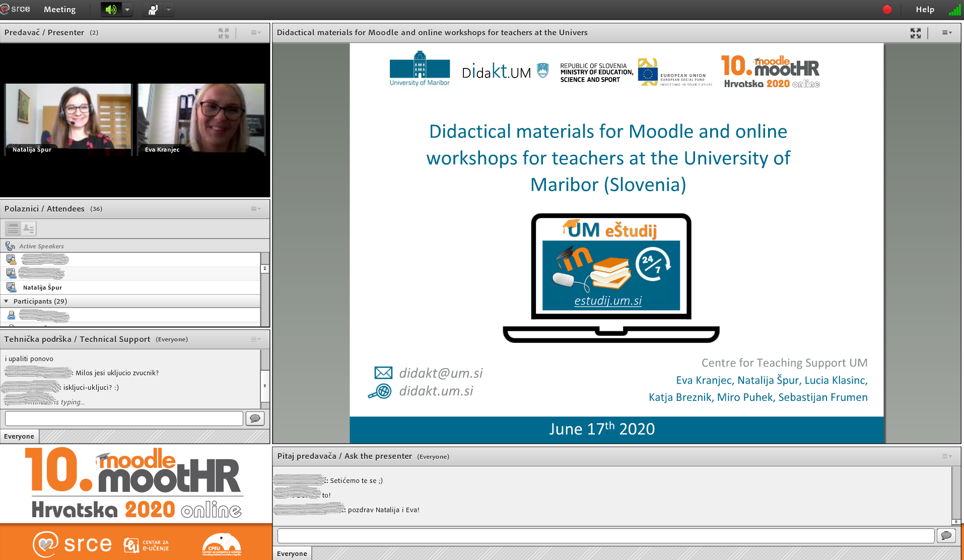Switch to attendee status view
Image resolution: width=964 pixels, height=560 pixels.
[x=29, y=229]
